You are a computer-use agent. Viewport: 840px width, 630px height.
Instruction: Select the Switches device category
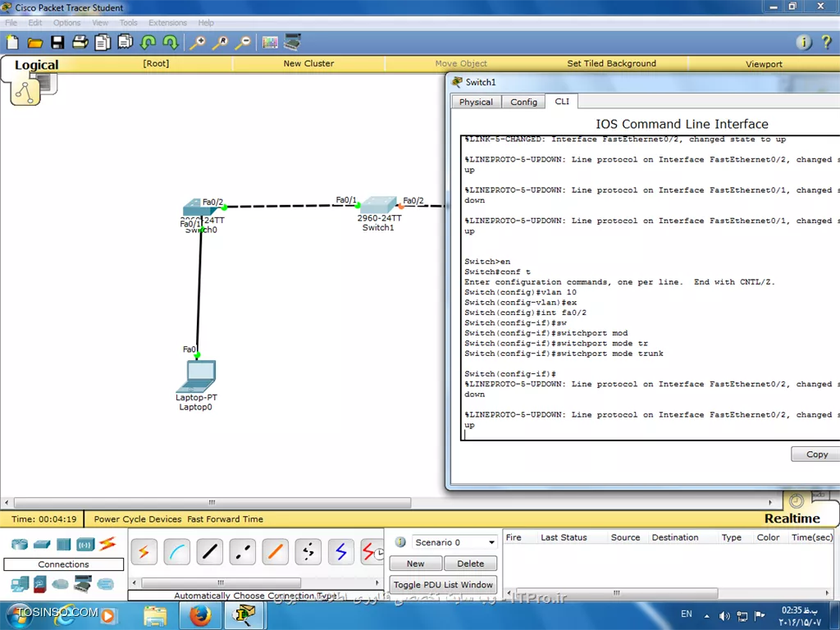tap(42, 545)
